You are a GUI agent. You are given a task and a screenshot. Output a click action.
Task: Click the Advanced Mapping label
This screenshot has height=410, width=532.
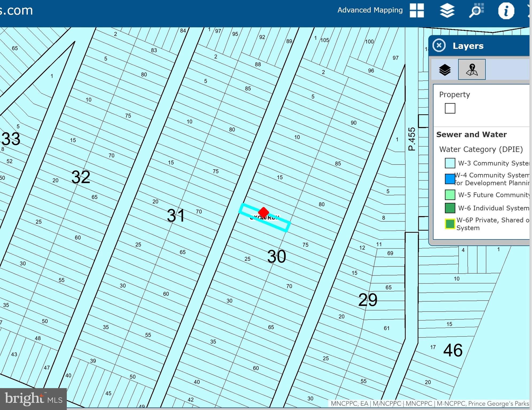(370, 10)
